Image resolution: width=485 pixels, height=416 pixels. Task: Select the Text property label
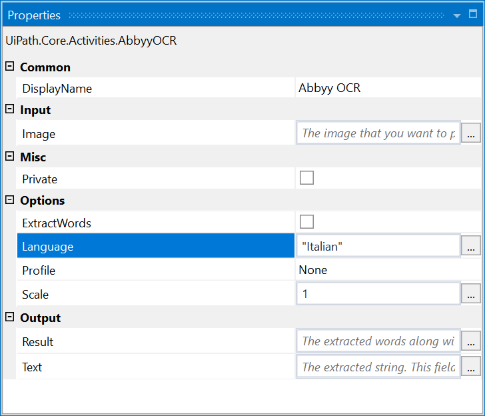click(x=32, y=367)
